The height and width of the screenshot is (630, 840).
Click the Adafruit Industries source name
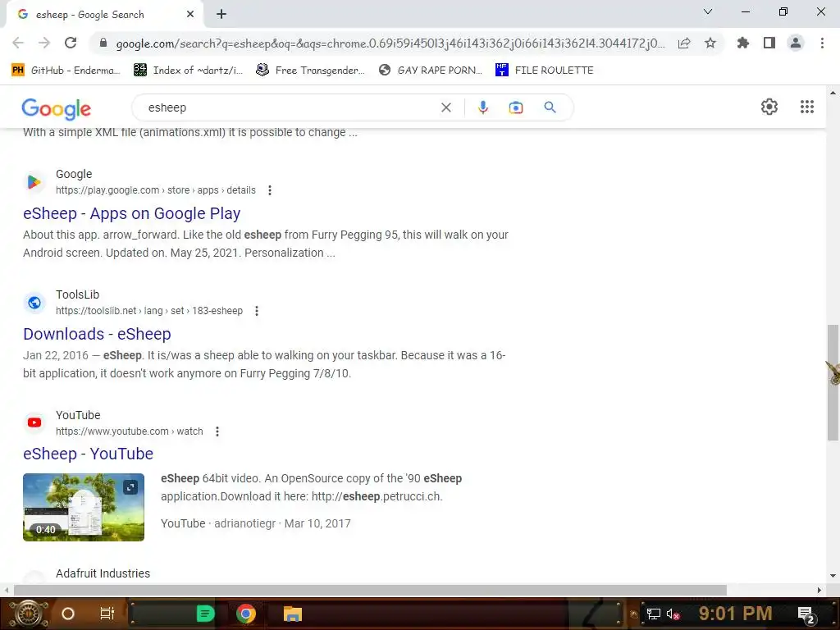tap(103, 573)
